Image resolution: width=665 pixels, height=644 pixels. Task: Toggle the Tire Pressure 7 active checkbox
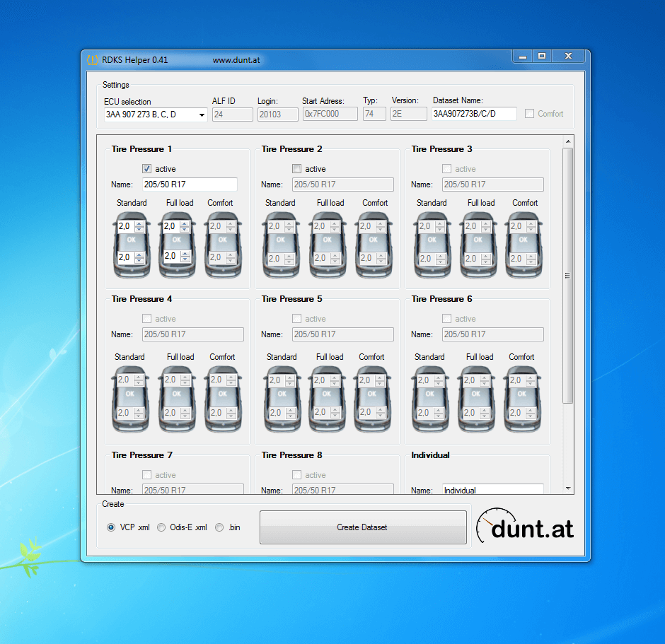click(146, 474)
